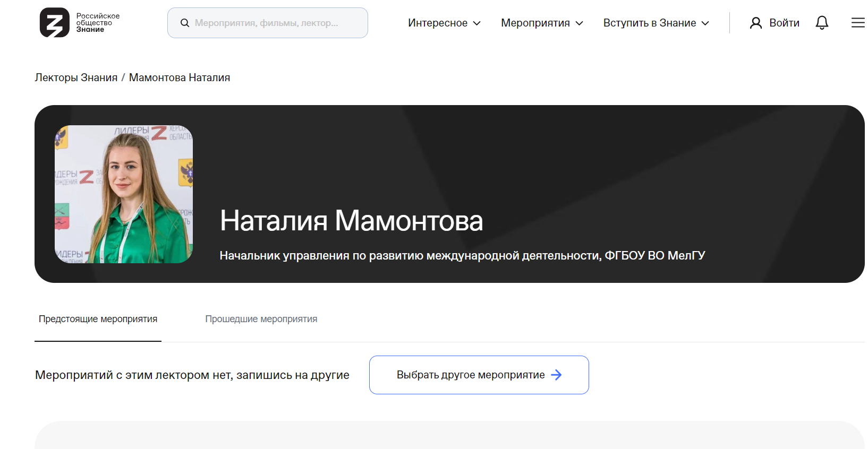This screenshot has height=449, width=868.
Task: Click the search magnifier icon
Action: (185, 23)
